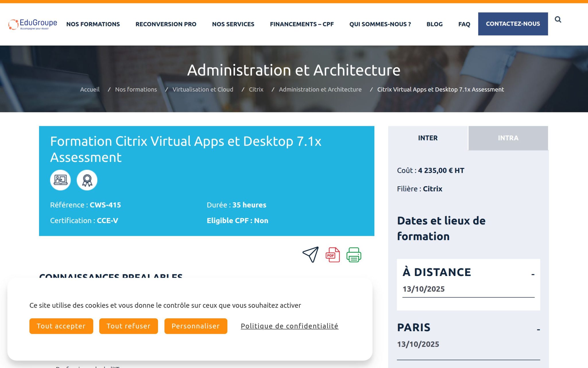The image size is (588, 368).
Task: Go to Accueil breadcrumb link
Action: [90, 89]
